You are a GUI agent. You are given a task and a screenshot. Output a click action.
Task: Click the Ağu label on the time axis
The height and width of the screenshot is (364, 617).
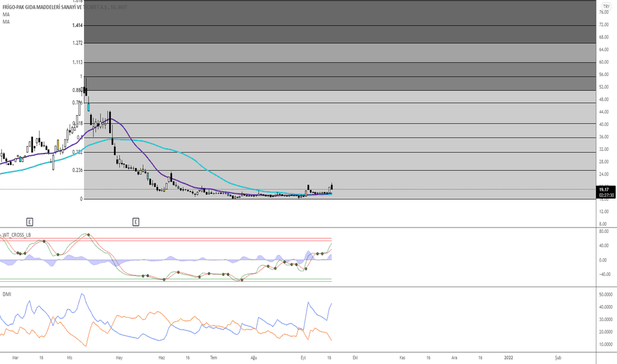pos(254,357)
